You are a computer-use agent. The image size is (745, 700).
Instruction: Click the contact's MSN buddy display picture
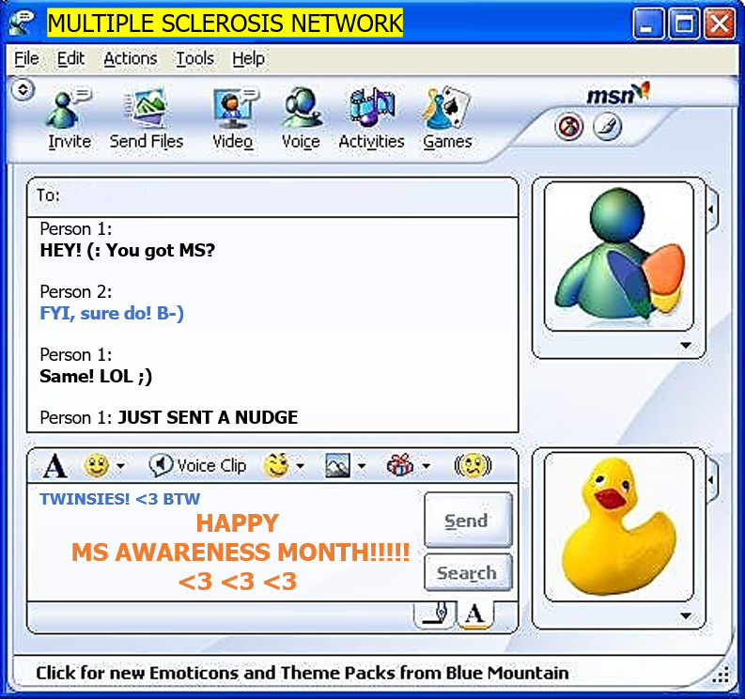coord(618,256)
